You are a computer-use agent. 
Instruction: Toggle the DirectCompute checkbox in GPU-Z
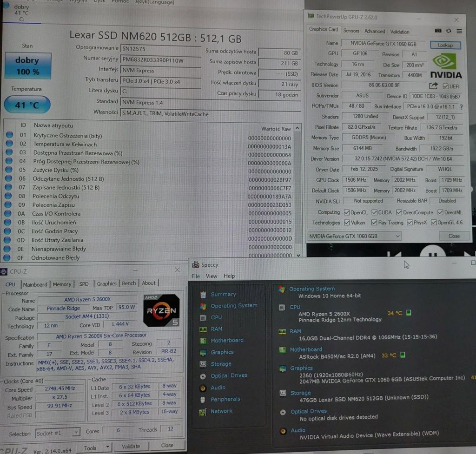pyautogui.click(x=399, y=212)
